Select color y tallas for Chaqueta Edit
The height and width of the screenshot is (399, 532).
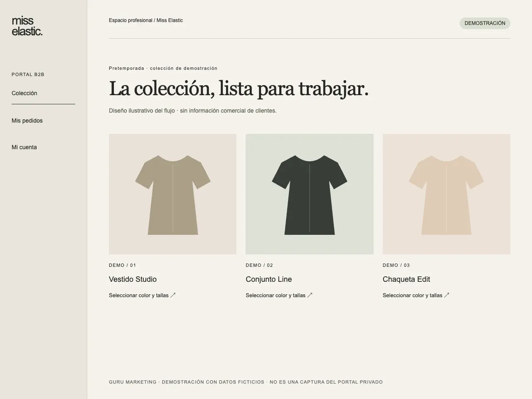(x=416, y=296)
